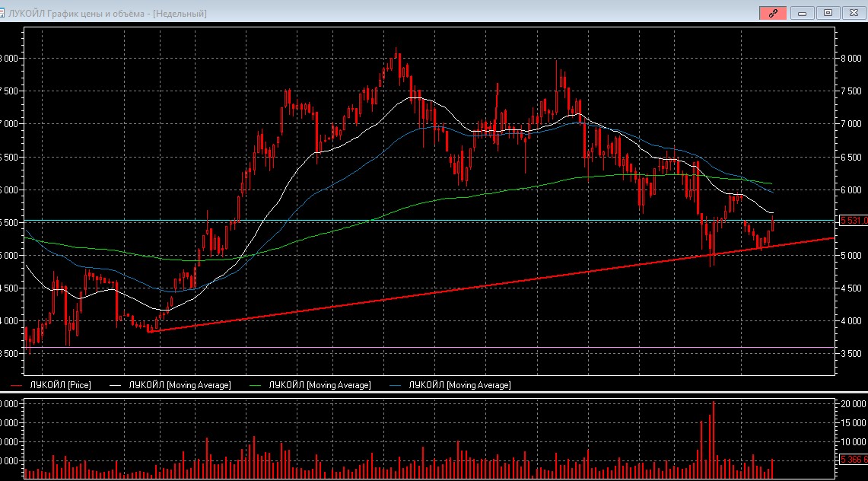The height and width of the screenshot is (481, 868).
Task: Click the 4 500 label on right price axis
Action: [x=851, y=288]
